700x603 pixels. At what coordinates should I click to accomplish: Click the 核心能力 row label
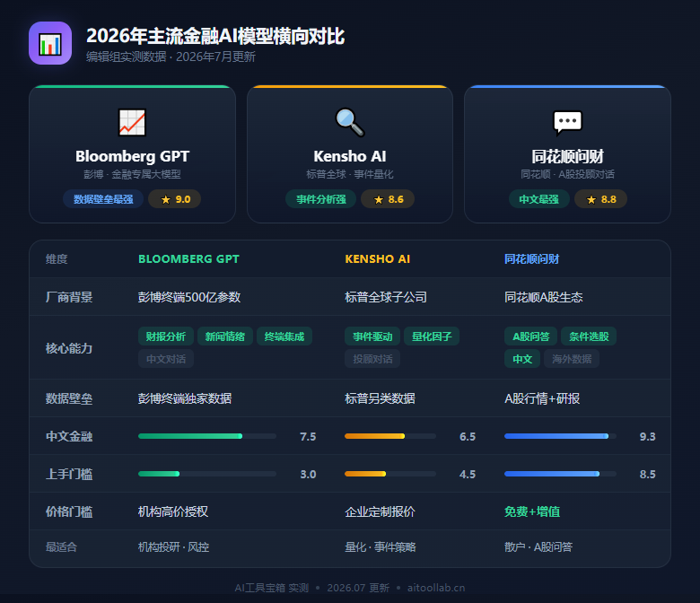(x=69, y=347)
